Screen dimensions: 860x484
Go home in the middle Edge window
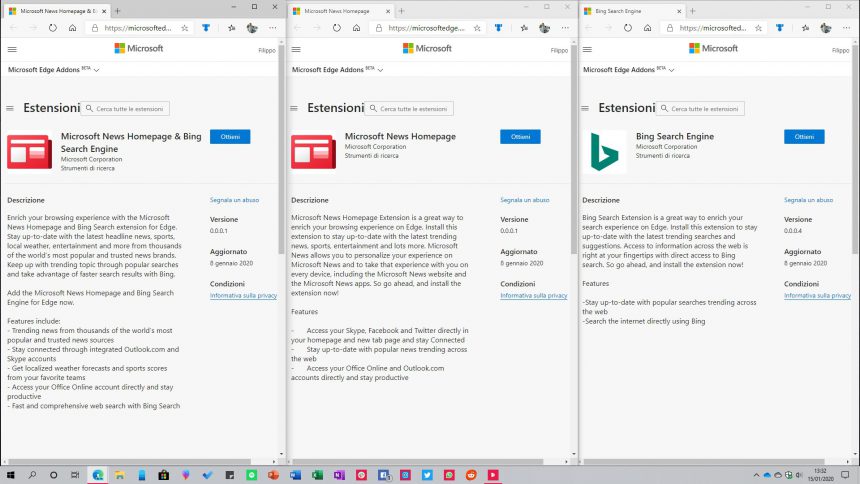tap(357, 27)
